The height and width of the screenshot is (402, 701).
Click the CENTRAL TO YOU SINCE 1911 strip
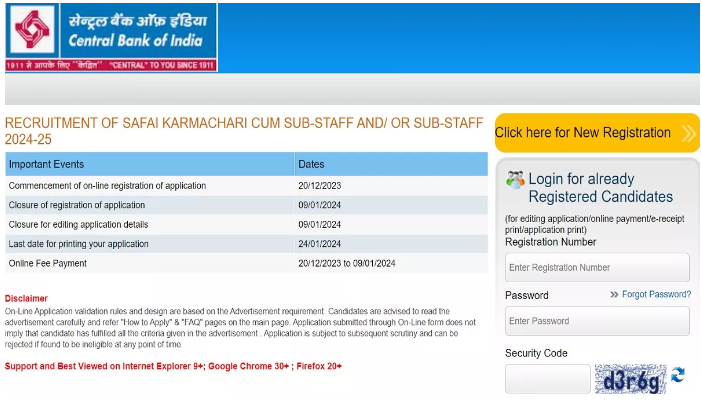pos(111,65)
